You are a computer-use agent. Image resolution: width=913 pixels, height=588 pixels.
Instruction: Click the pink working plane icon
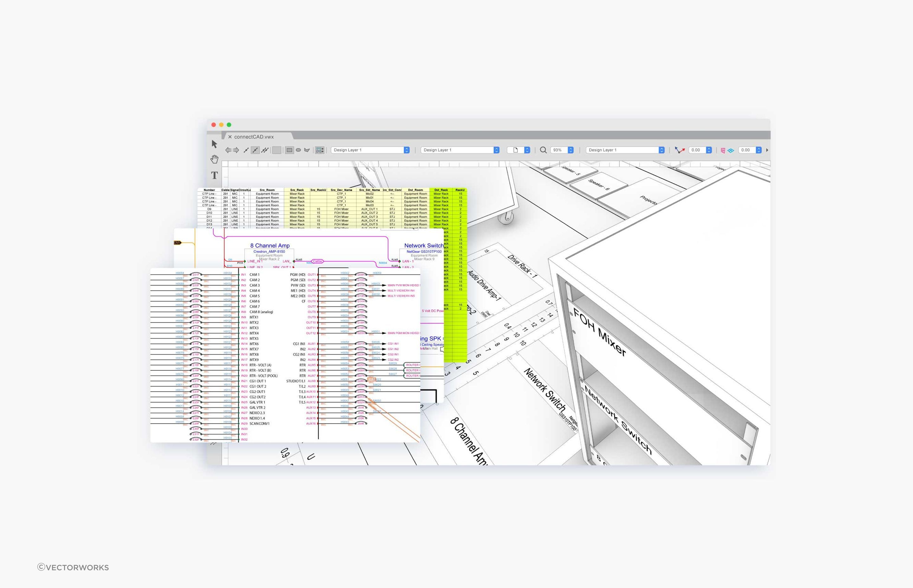coord(723,150)
